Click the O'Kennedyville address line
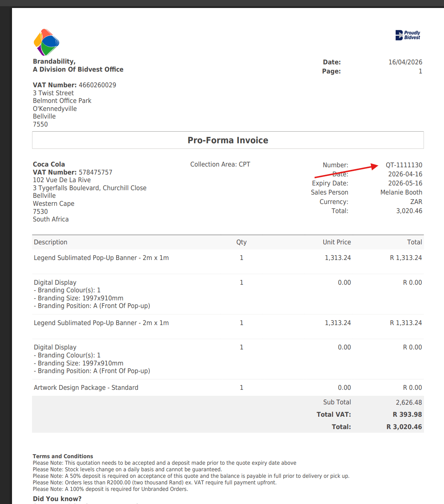Image resolution: width=444 pixels, height=504 pixels. pyautogui.click(x=55, y=109)
